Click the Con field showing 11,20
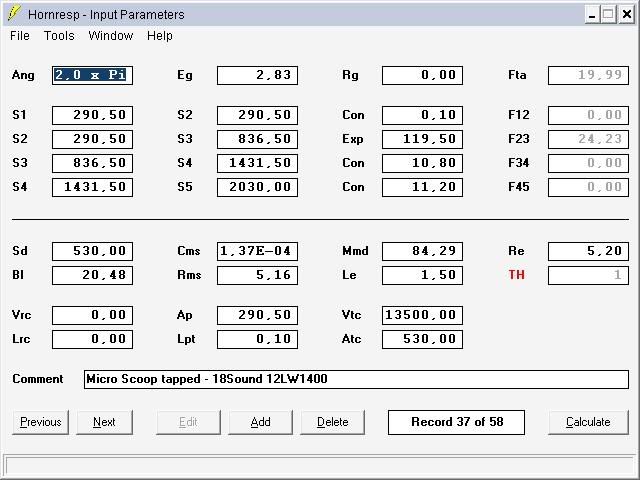This screenshot has height=480, width=640. (x=422, y=187)
